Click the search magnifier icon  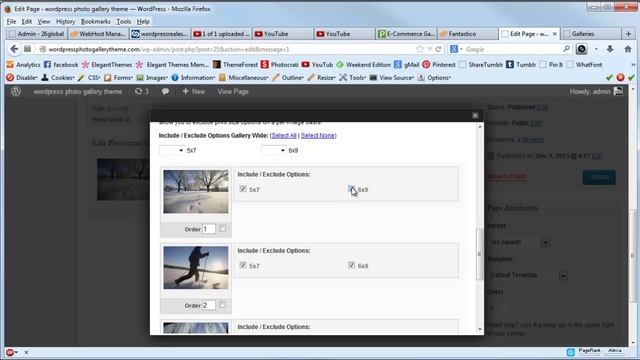(567, 49)
